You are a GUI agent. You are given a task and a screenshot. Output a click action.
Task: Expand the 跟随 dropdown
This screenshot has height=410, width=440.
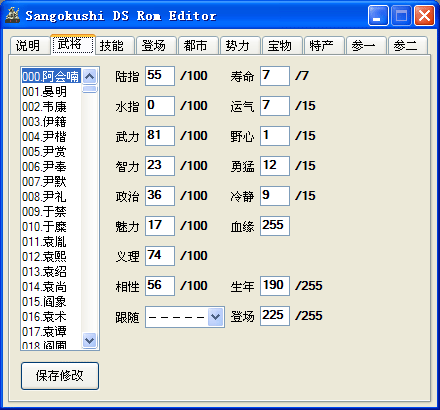pos(215,317)
